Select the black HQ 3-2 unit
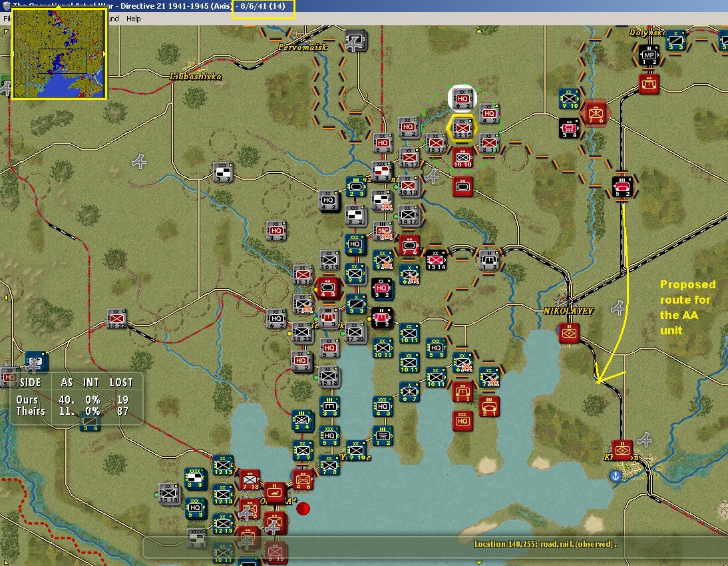 click(382, 288)
